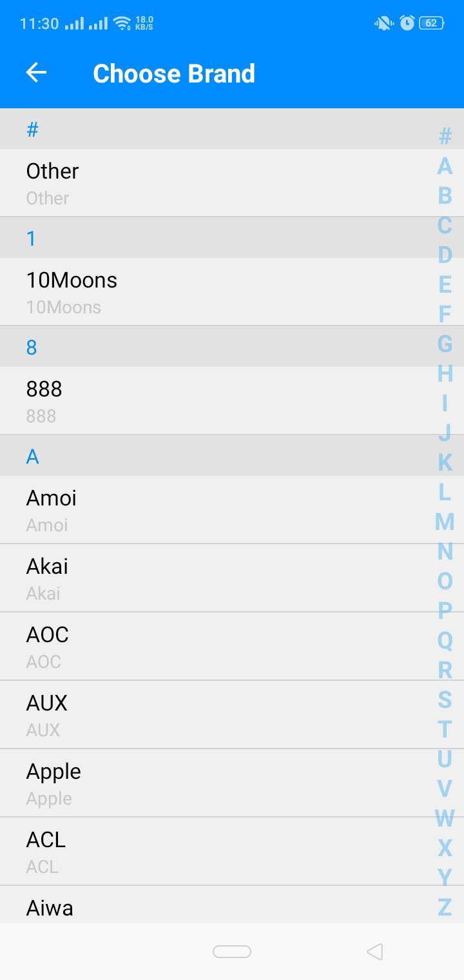Jump to letter M in index

point(445,521)
